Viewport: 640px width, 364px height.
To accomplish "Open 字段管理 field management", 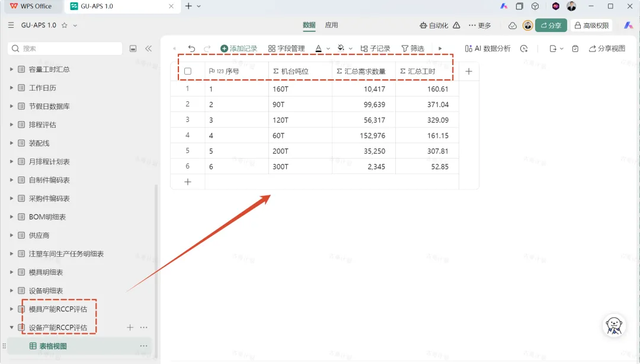I will point(287,49).
